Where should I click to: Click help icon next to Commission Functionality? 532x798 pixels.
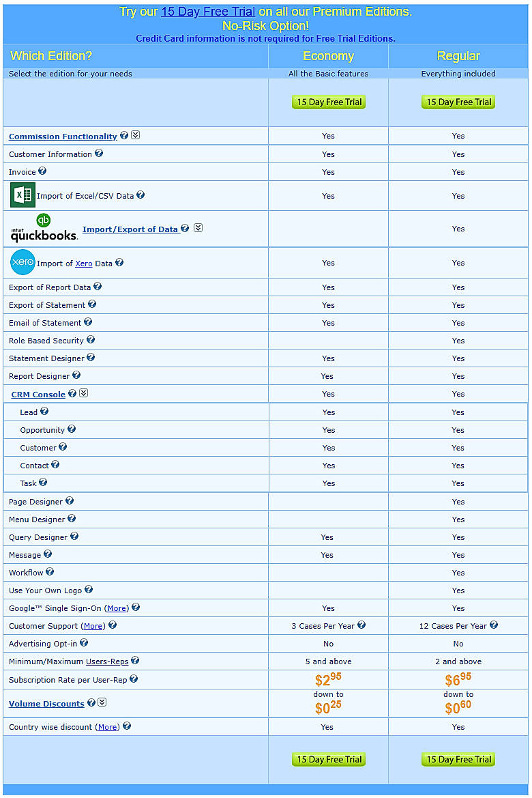(123, 135)
